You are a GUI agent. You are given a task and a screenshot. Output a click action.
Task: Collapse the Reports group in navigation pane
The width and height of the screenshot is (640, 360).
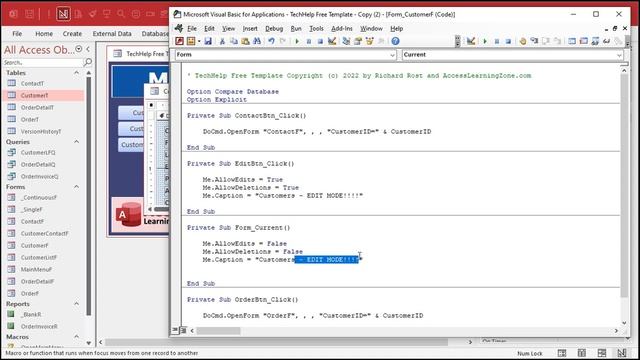click(76, 304)
